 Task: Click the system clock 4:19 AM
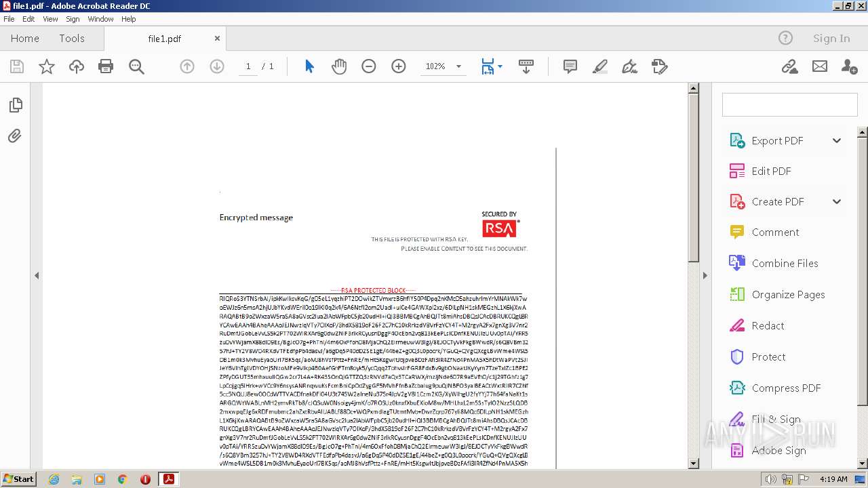[x=833, y=479]
